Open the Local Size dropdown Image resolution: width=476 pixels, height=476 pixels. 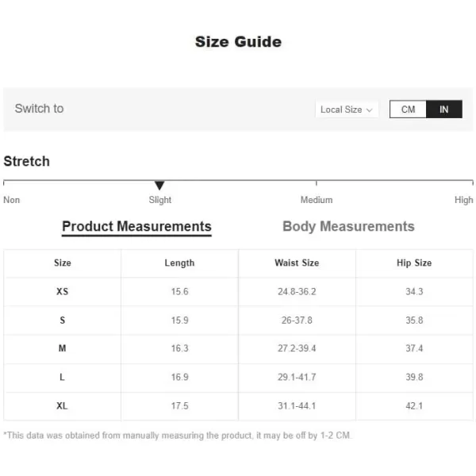[347, 109]
